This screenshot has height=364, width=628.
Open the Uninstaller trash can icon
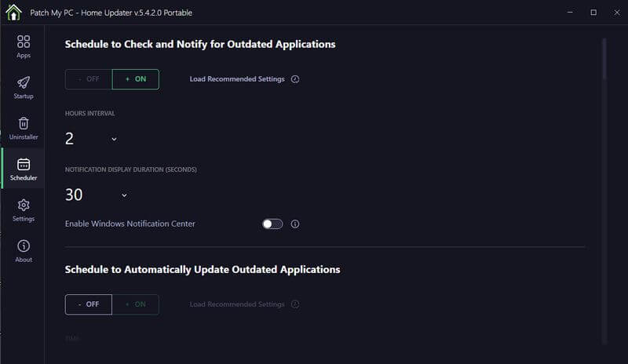[24, 124]
